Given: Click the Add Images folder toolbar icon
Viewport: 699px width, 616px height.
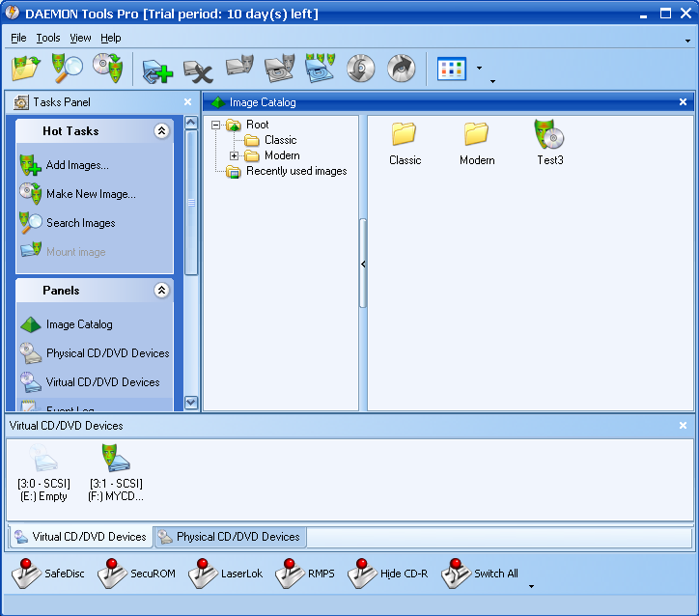Looking at the screenshot, I should 26,69.
